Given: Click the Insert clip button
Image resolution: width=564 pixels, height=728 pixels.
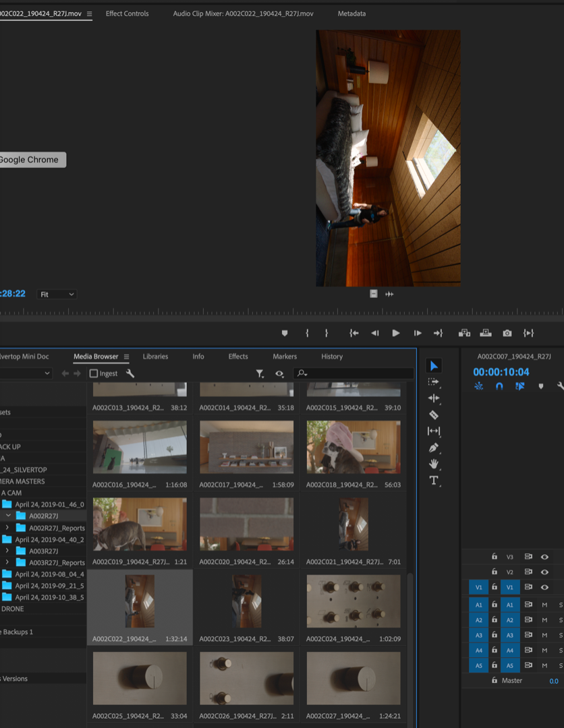Looking at the screenshot, I should click(x=464, y=333).
